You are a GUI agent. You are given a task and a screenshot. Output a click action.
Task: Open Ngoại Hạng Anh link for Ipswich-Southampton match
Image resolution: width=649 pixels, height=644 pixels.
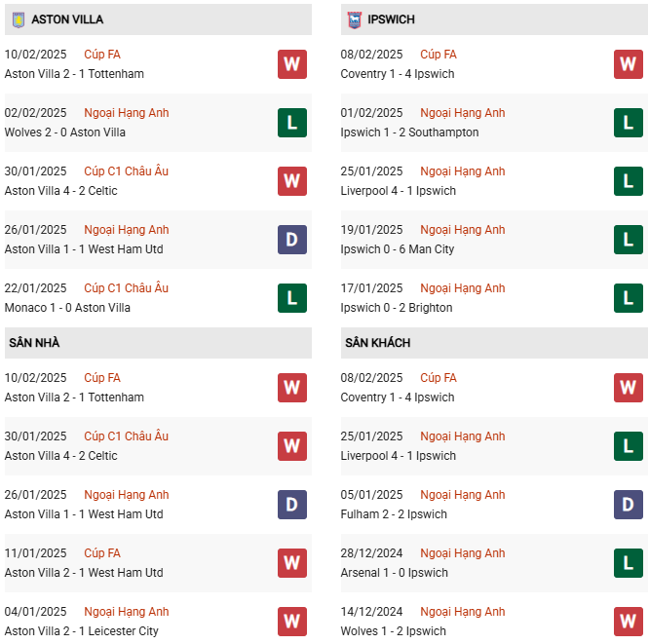pyautogui.click(x=462, y=113)
